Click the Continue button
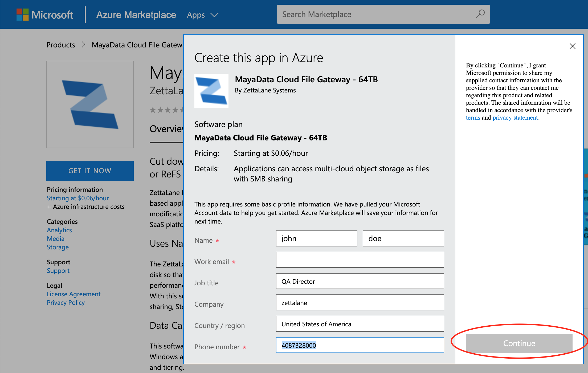This screenshot has height=373, width=588. pos(519,343)
